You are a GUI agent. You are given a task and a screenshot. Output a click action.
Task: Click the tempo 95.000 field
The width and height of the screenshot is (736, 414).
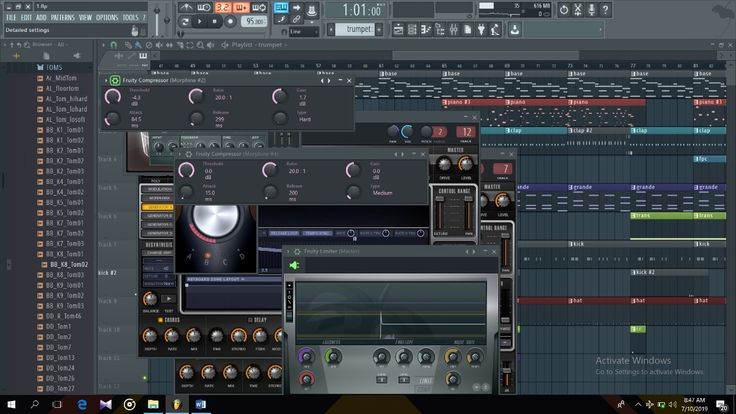pyautogui.click(x=254, y=21)
